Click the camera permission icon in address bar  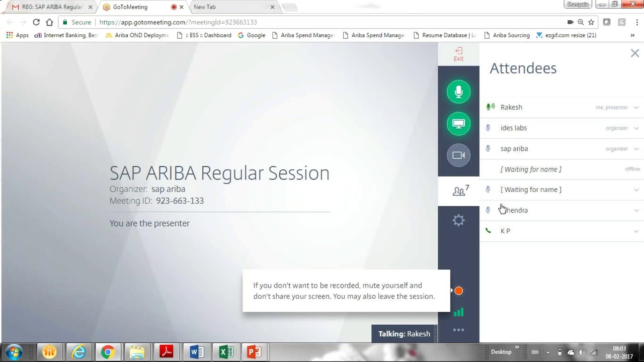(x=570, y=22)
